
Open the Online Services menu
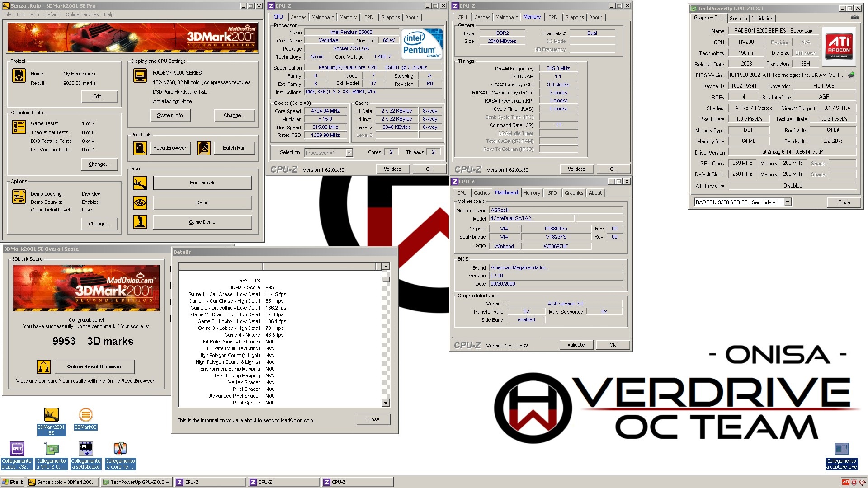click(82, 14)
